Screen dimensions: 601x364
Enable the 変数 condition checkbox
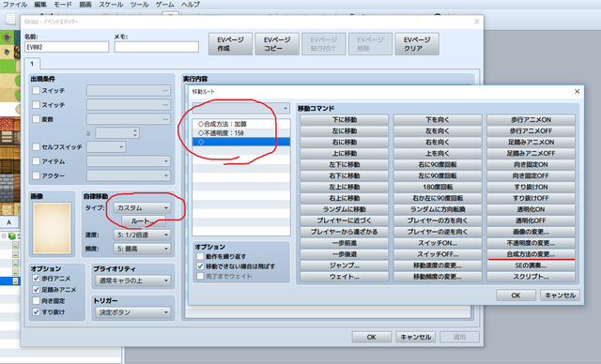[x=36, y=119]
